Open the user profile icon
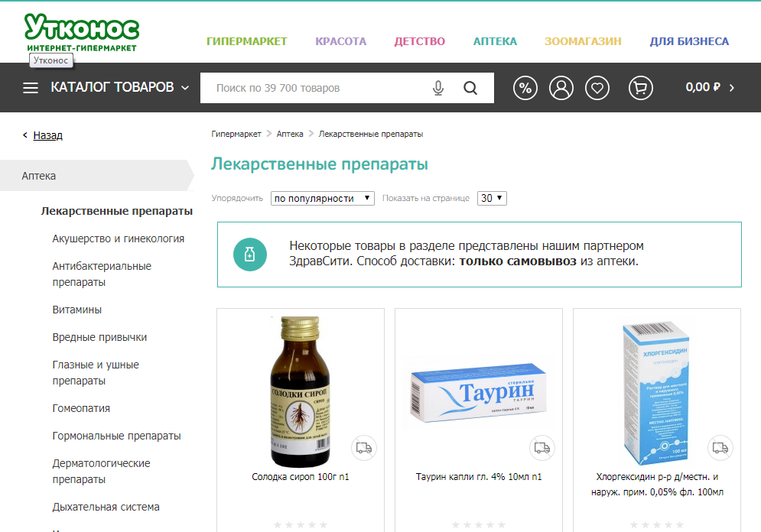 (561, 88)
